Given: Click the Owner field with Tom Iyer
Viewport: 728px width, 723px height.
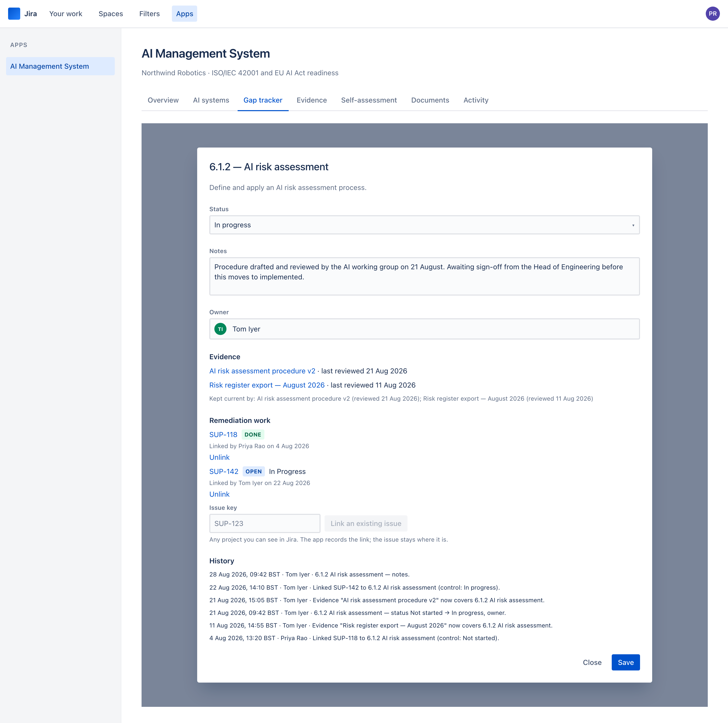Looking at the screenshot, I should click(424, 329).
